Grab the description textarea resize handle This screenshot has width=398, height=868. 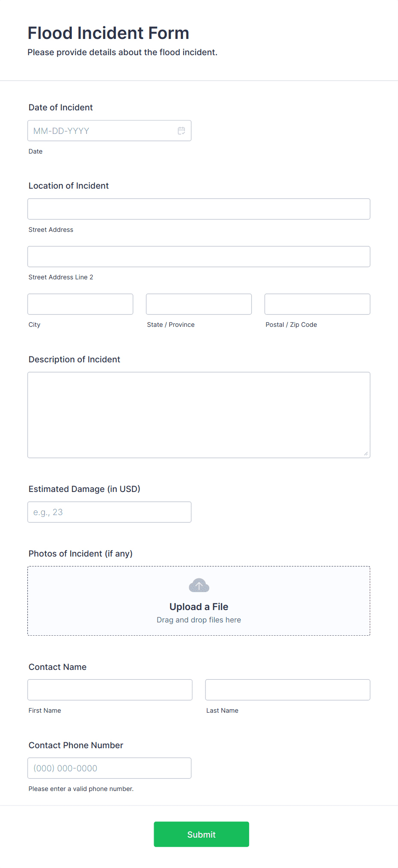pyautogui.click(x=366, y=454)
